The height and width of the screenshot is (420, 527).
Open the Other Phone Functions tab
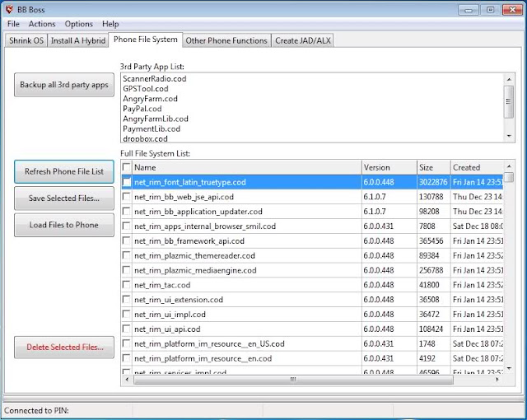point(226,40)
